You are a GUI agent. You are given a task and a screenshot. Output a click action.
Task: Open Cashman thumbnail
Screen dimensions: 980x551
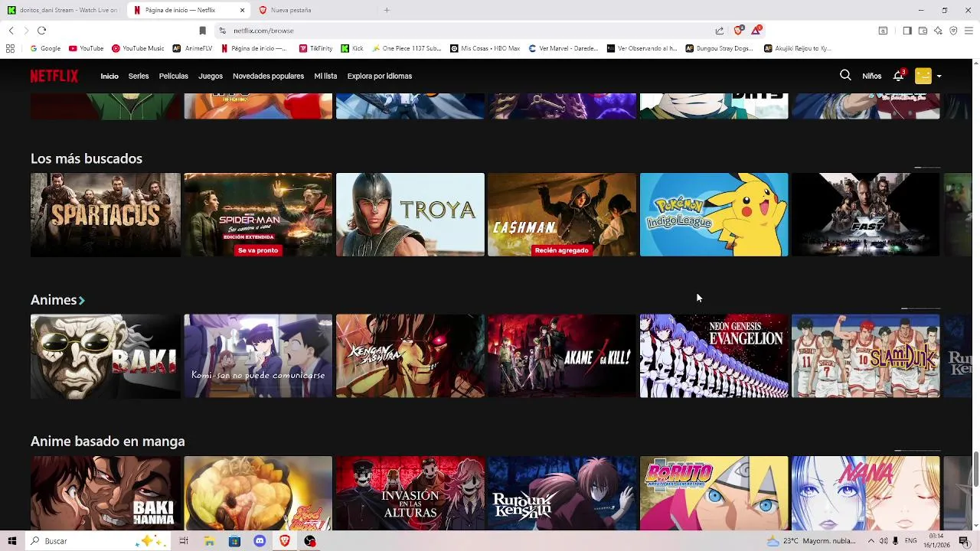(562, 214)
